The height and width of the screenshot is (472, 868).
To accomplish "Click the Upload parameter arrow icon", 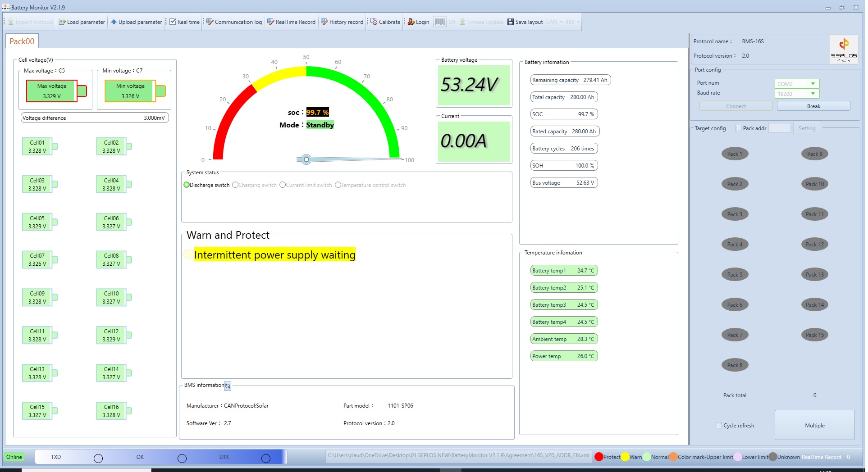I will coord(114,22).
